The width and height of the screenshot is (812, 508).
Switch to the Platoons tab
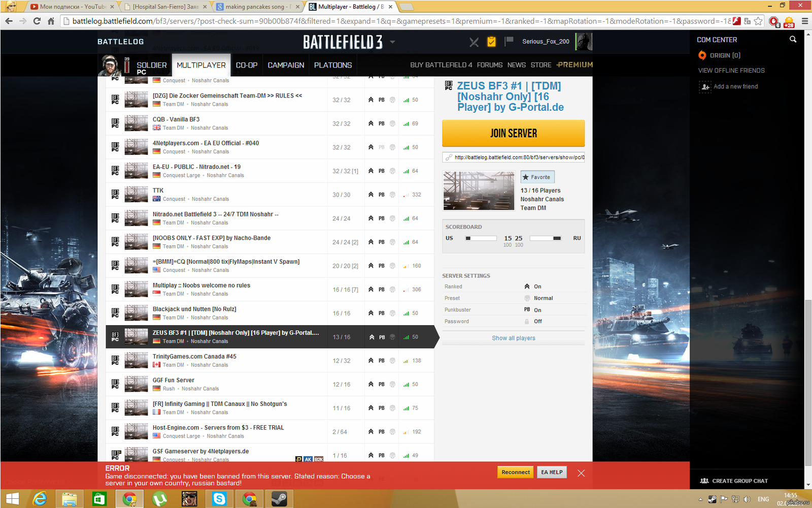tap(332, 65)
